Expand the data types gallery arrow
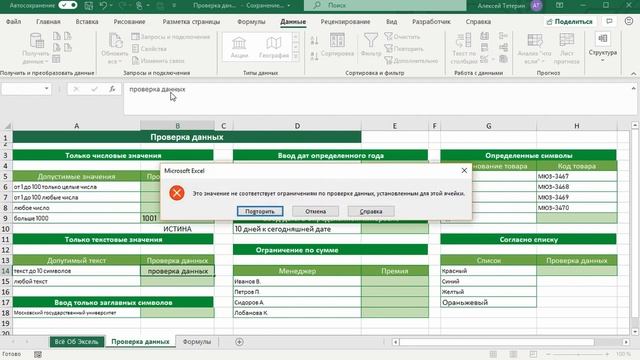Viewport: 640px width, 360px height. (296, 56)
